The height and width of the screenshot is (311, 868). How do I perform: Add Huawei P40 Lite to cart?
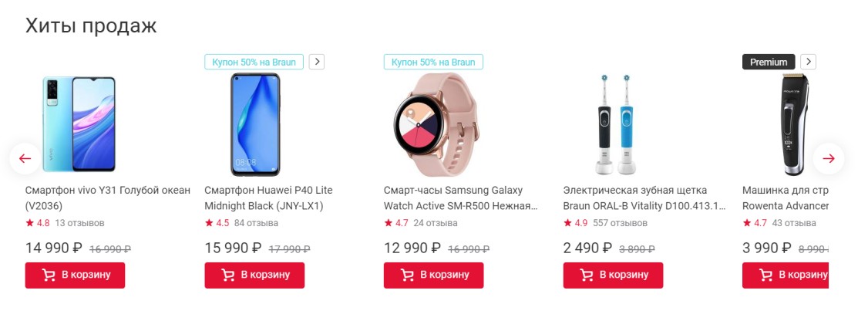pos(254,275)
